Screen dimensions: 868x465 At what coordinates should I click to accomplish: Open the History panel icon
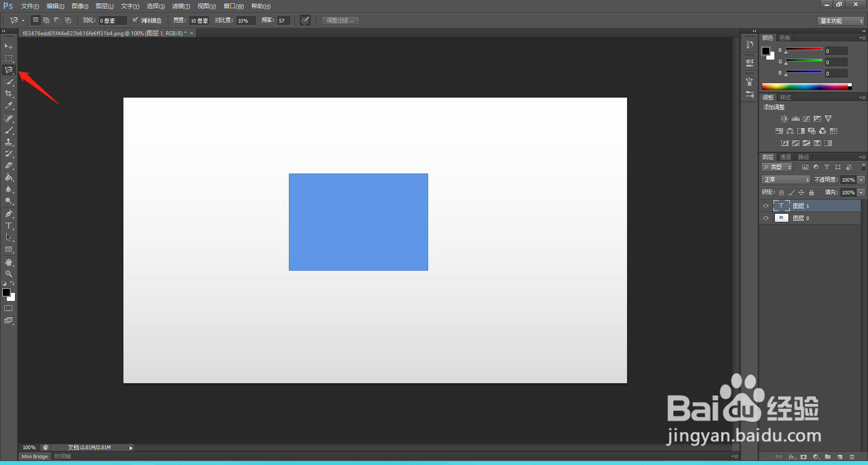tap(750, 44)
